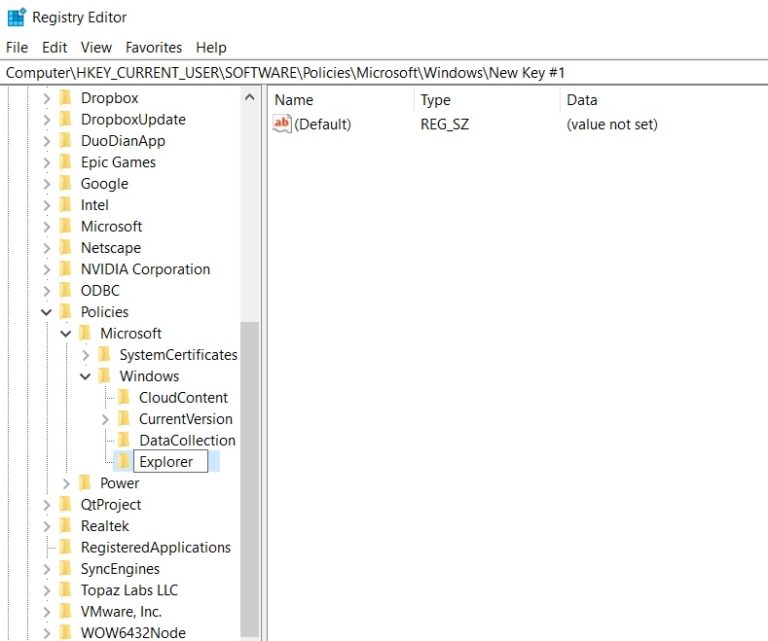
Task: Click the Epic Games folder icon
Action: pos(66,162)
